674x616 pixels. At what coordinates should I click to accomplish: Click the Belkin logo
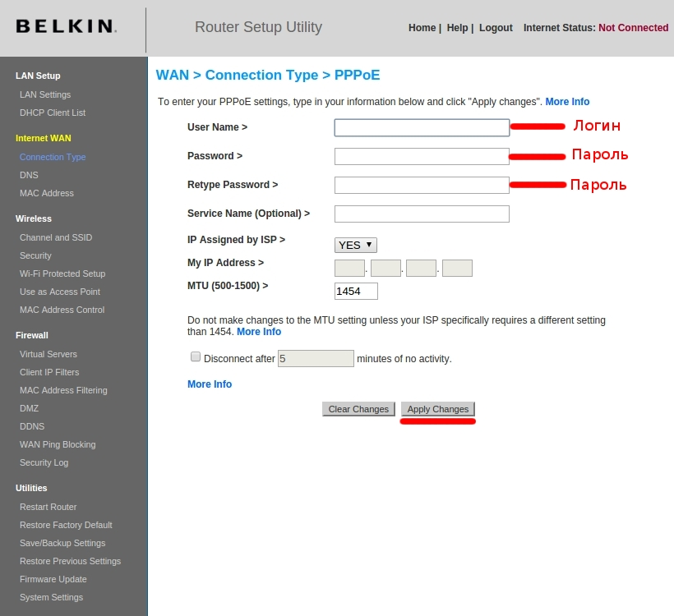(67, 26)
